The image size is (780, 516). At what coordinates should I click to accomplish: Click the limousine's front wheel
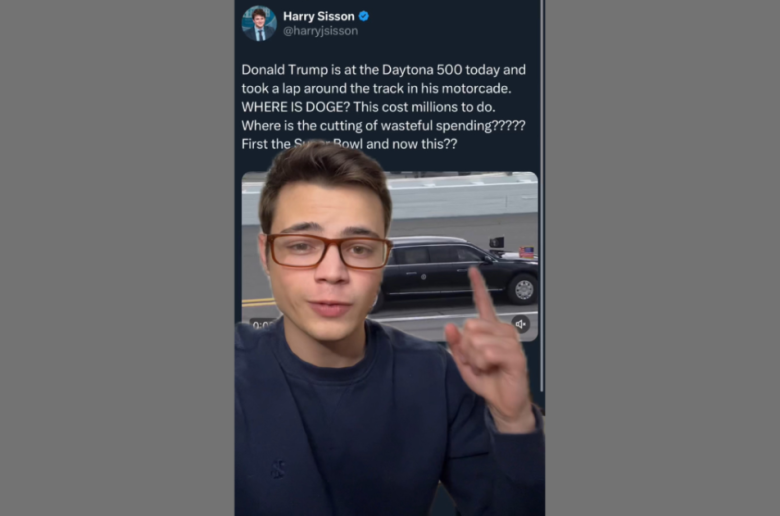pyautogui.click(x=523, y=290)
